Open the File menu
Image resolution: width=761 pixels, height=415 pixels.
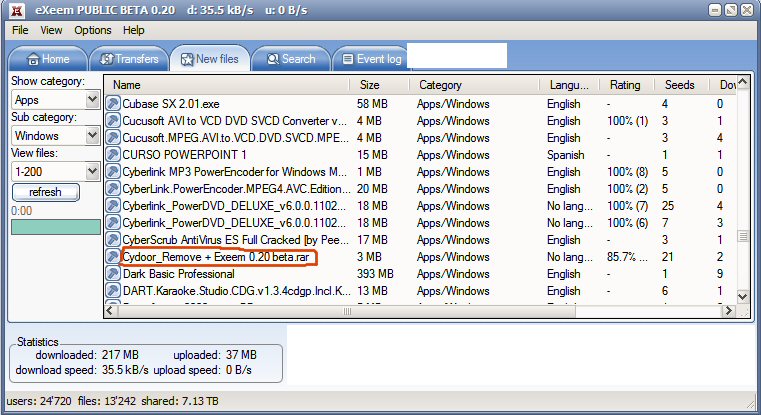[x=20, y=30]
